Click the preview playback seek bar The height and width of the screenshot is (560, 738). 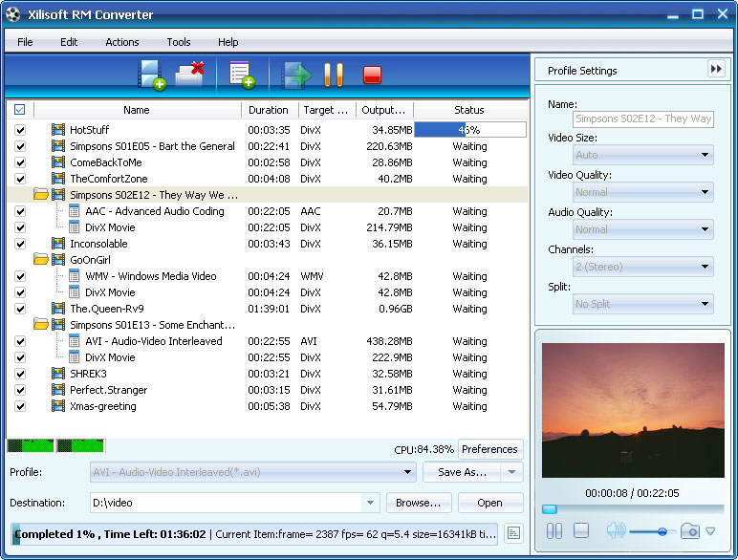click(633, 509)
